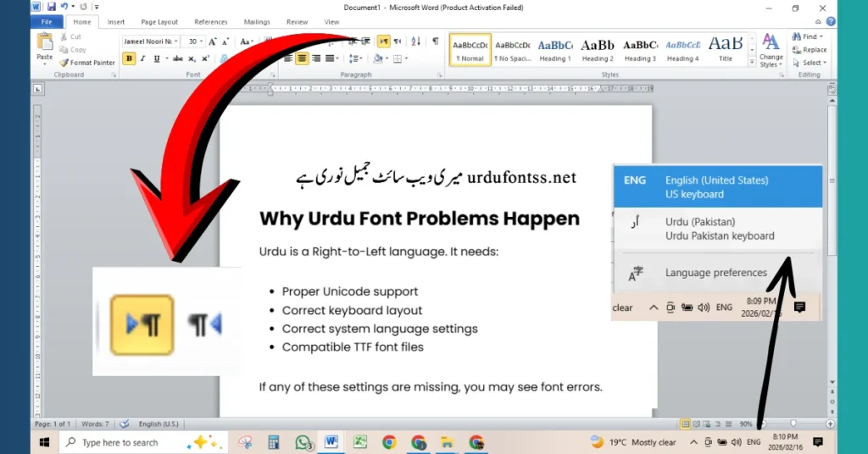This screenshot has height=454, width=868.
Task: Open the Shading color dropdown
Action: pos(387,58)
